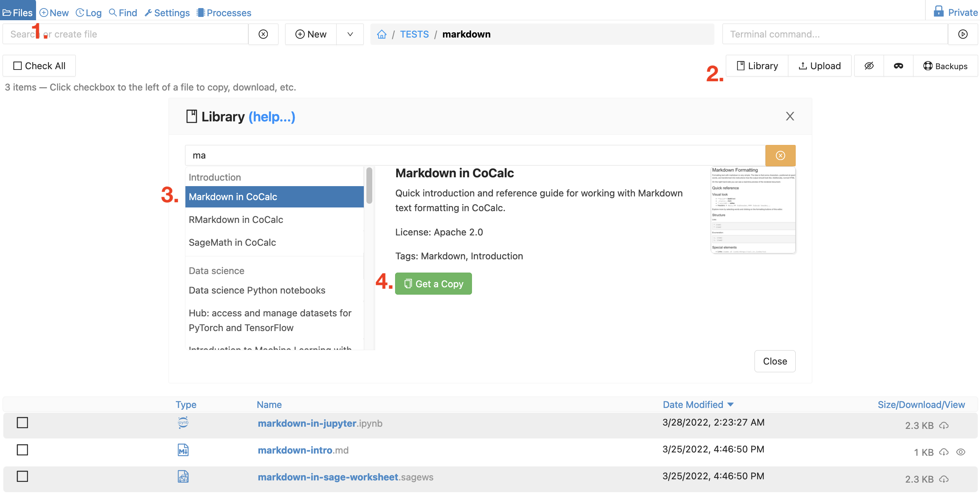The image size is (980, 501).
Task: Expand the New file type dropdown
Action: coord(350,34)
